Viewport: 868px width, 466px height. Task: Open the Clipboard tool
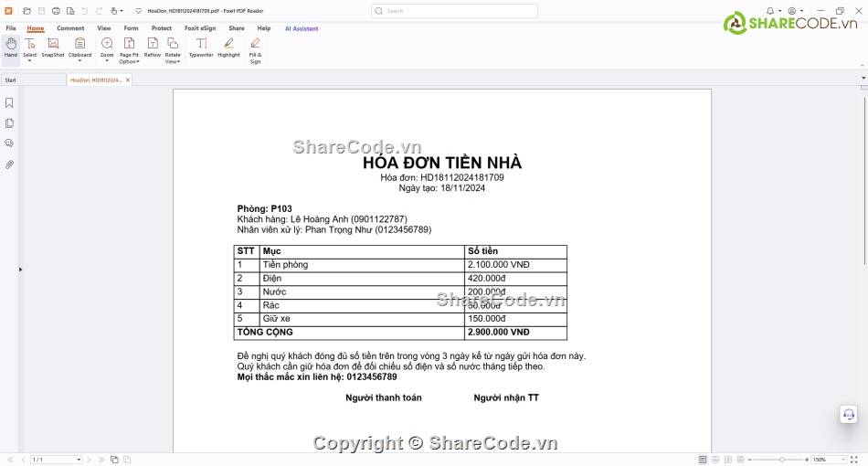[79, 48]
